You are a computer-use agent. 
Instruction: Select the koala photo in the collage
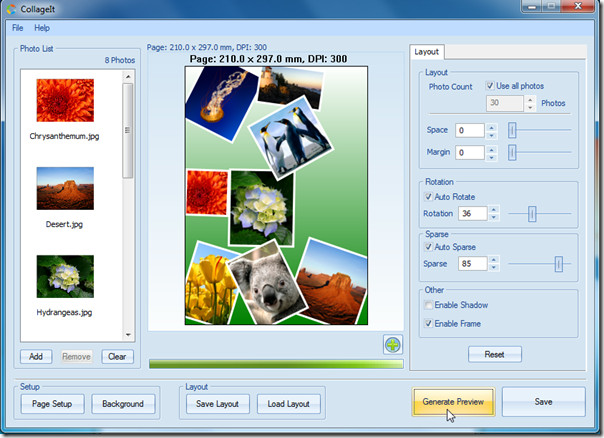[x=268, y=282]
